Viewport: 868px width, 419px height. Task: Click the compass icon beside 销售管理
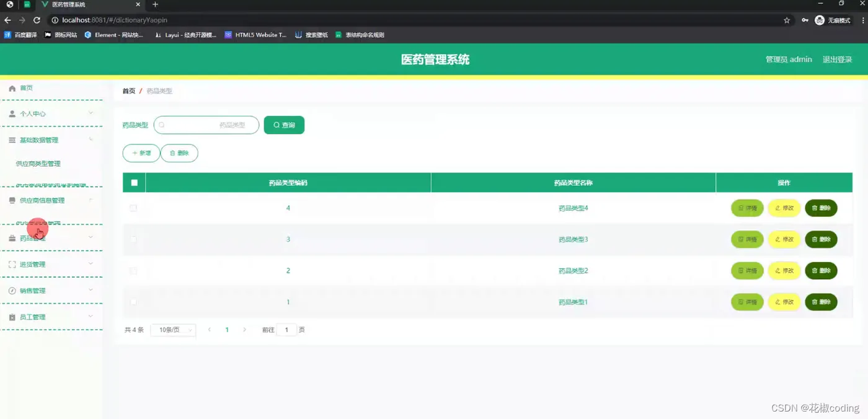pyautogui.click(x=12, y=291)
